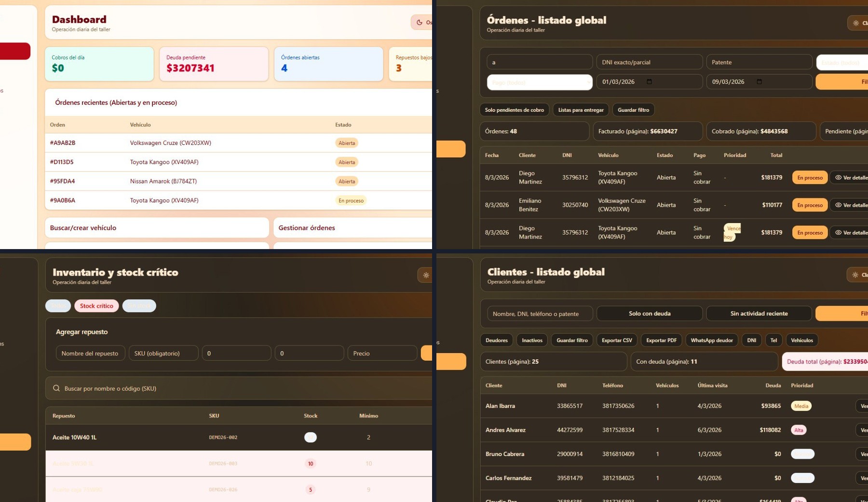This screenshot has height=502, width=868.
Task: Click the moon icon in Dashboard header
Action: pyautogui.click(x=419, y=22)
